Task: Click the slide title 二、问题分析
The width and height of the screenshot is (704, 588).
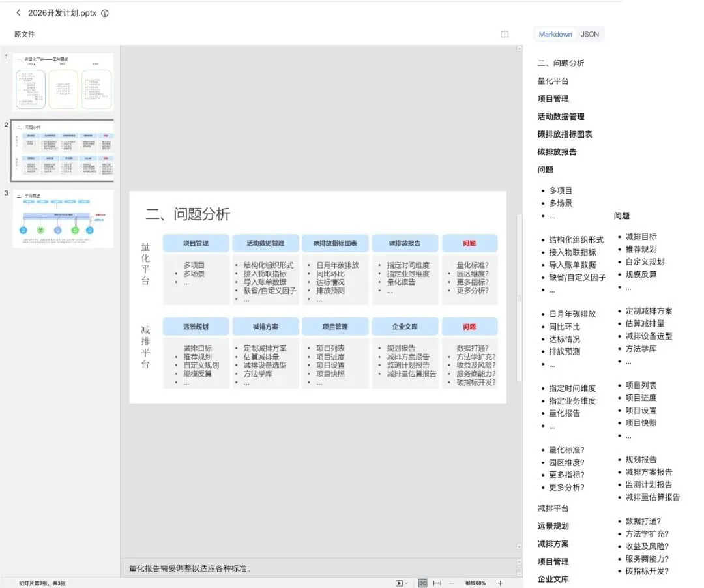Action: click(x=188, y=214)
